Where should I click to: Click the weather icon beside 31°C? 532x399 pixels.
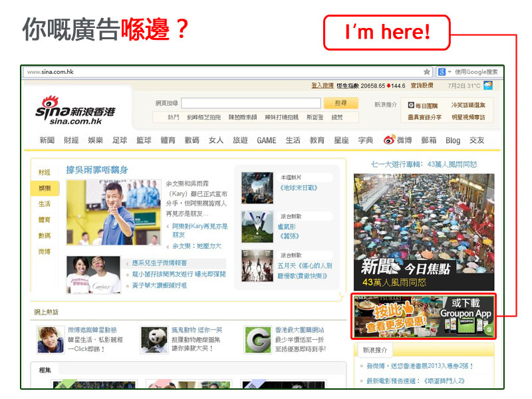[x=488, y=86]
